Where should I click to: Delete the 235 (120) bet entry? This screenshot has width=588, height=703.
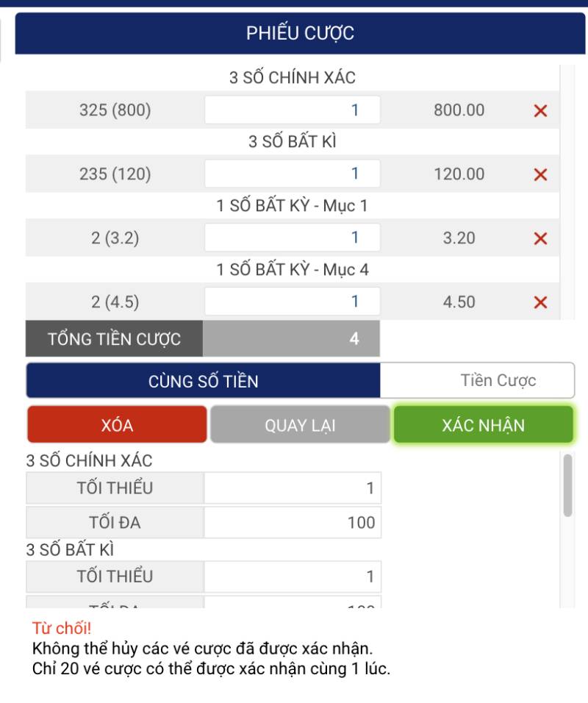click(540, 175)
